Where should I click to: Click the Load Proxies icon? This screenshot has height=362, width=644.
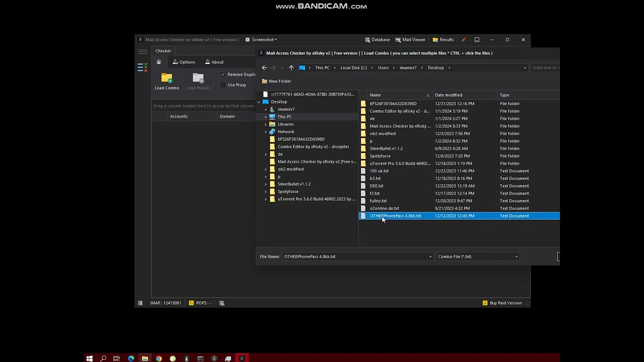198,78
